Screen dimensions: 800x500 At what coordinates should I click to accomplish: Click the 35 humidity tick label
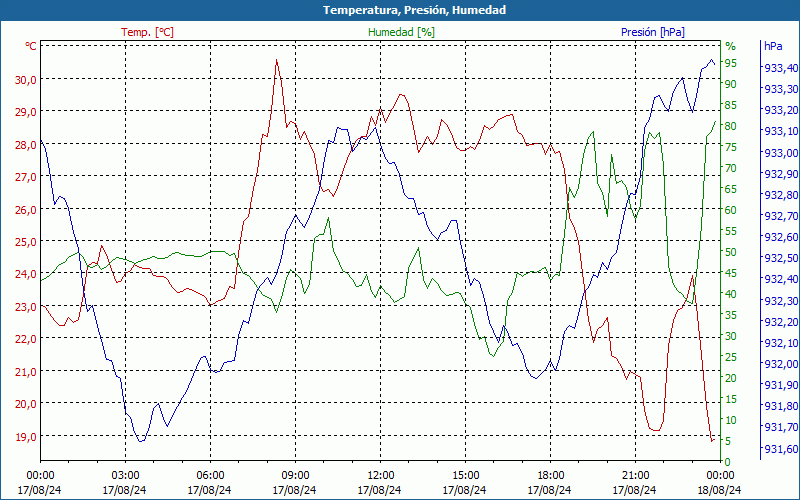[x=731, y=315]
